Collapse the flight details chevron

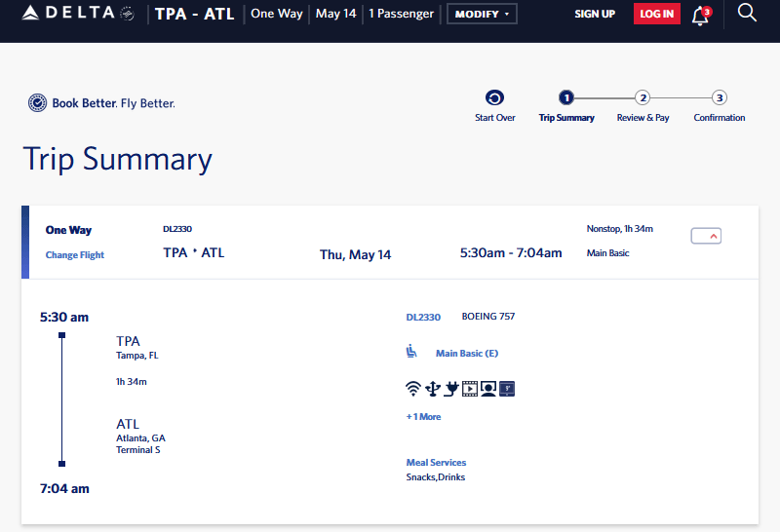(x=706, y=236)
